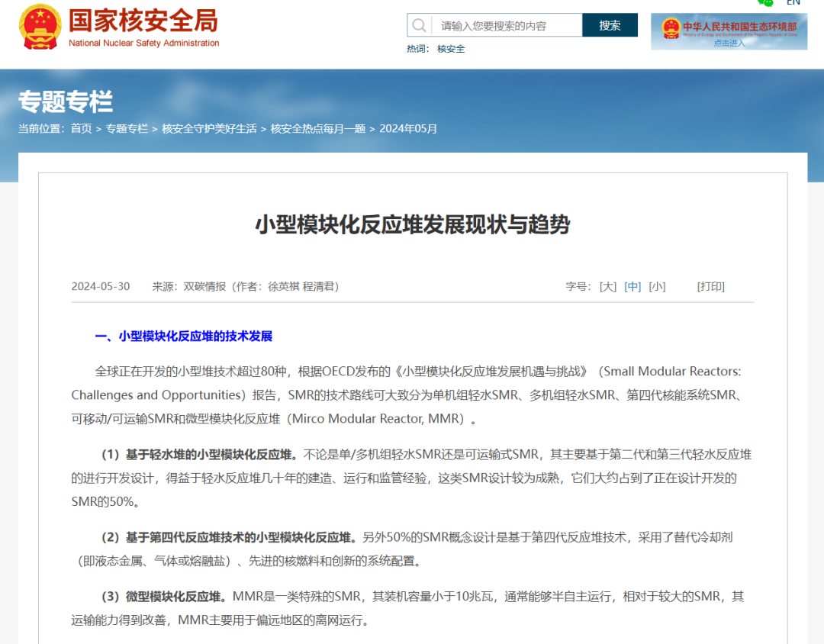Viewport: 824px width, 644px height.
Task: Go to 首页 in the breadcrumb
Action: coord(82,129)
